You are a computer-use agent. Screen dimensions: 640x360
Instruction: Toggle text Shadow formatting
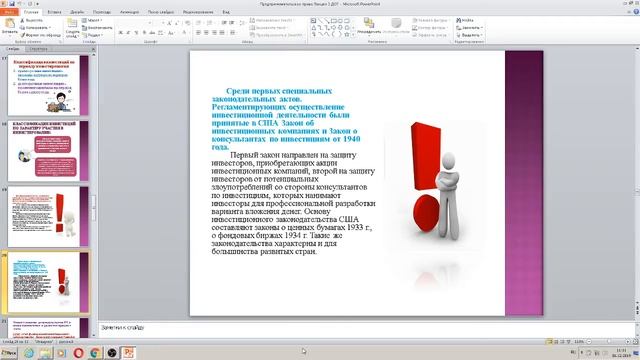[144, 33]
